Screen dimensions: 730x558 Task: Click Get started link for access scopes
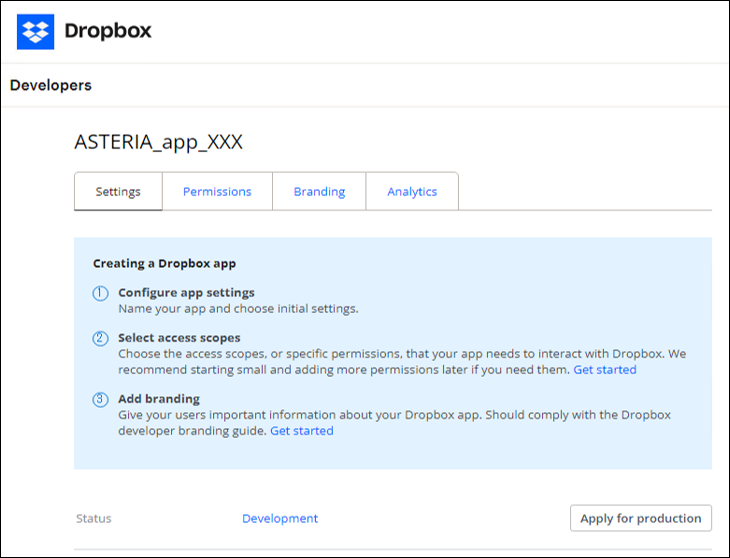[x=605, y=370]
